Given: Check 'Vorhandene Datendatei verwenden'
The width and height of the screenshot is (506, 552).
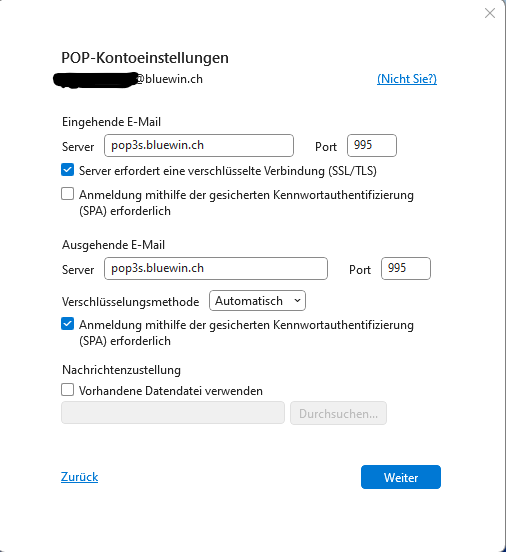Looking at the screenshot, I should coord(68,390).
